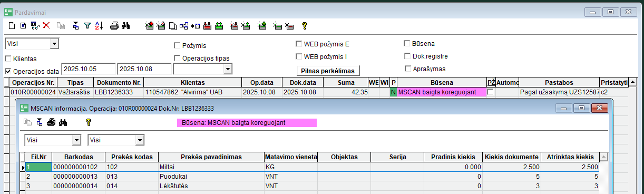The image size is (644, 194).
Task: Click the pink Būsena status label in MSCAN window
Action: [246, 122]
